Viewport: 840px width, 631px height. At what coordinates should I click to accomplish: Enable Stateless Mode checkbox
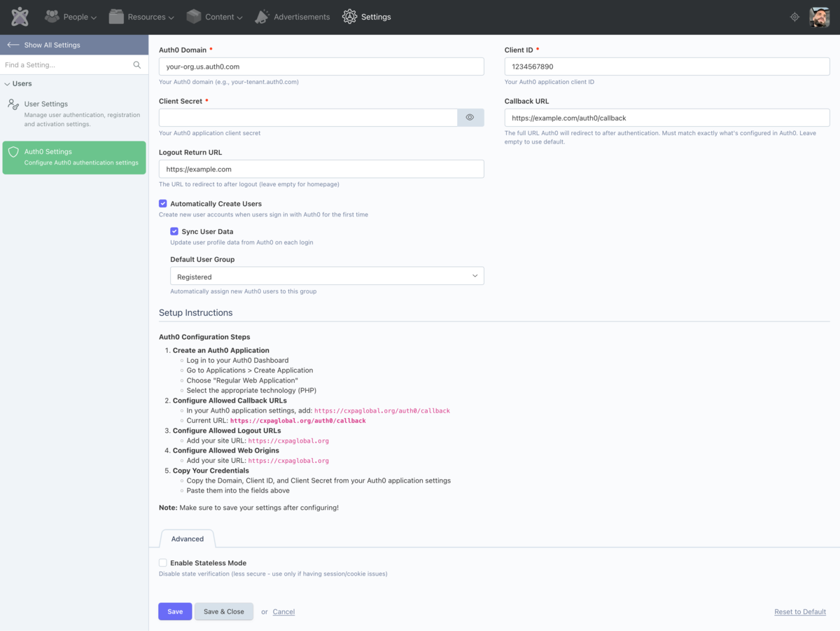(x=163, y=563)
